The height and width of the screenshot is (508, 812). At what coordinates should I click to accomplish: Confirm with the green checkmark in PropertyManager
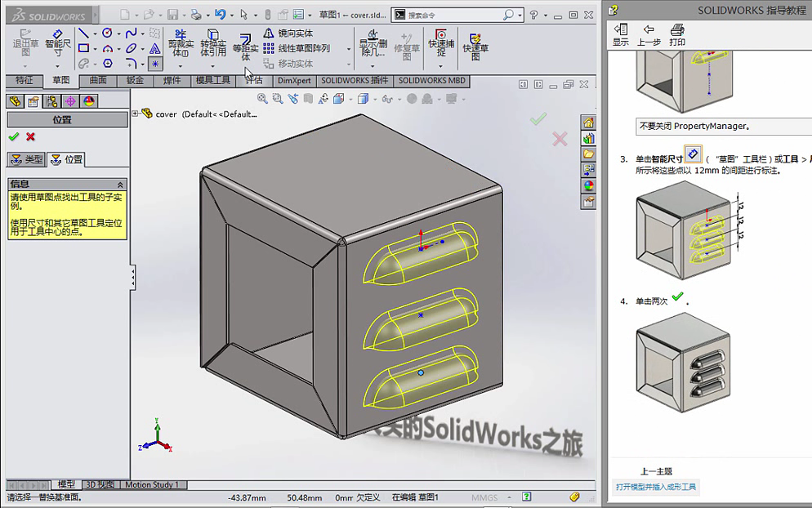tap(13, 136)
